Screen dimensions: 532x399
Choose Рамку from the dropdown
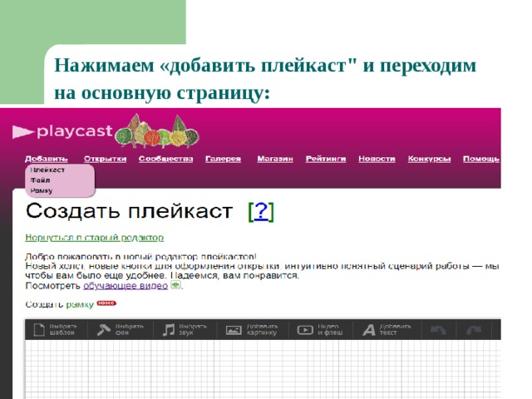(42, 190)
